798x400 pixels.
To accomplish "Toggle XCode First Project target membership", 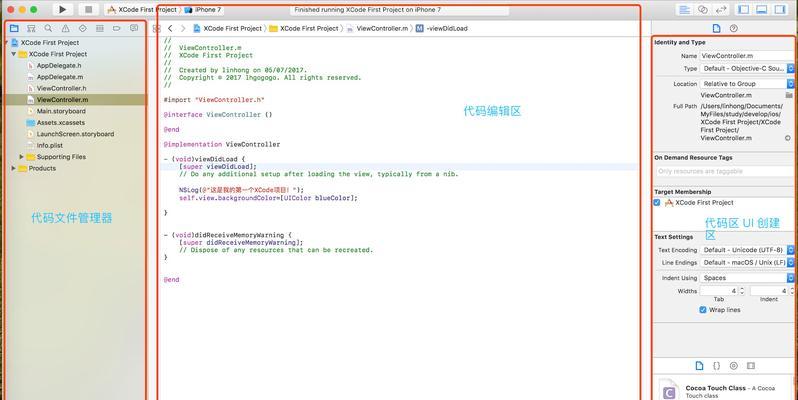I will point(657,203).
